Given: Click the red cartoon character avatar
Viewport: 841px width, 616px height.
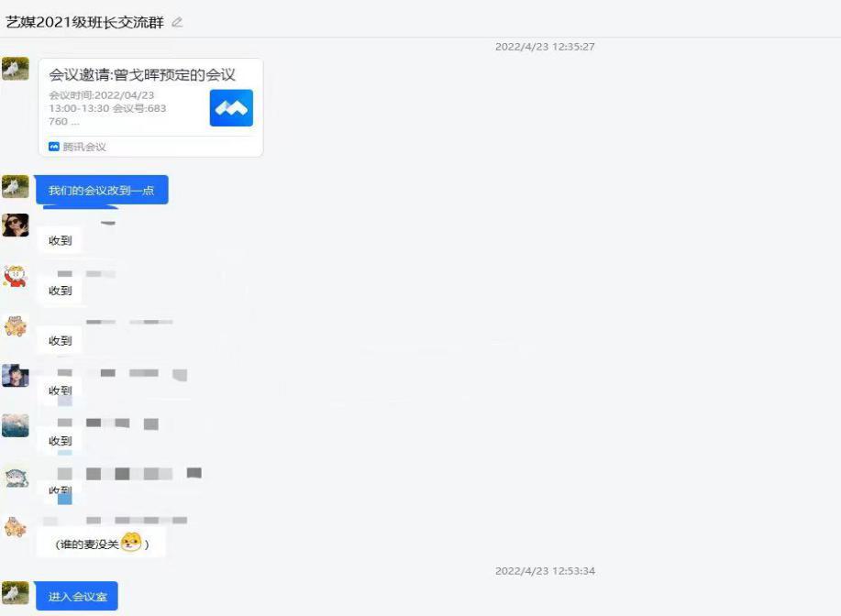Looking at the screenshot, I should (16, 276).
